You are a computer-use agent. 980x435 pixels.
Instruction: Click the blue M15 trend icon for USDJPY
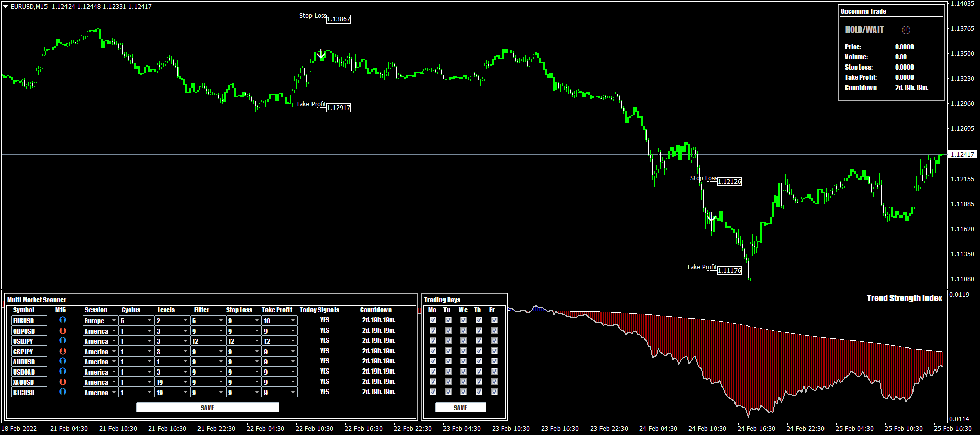click(63, 341)
